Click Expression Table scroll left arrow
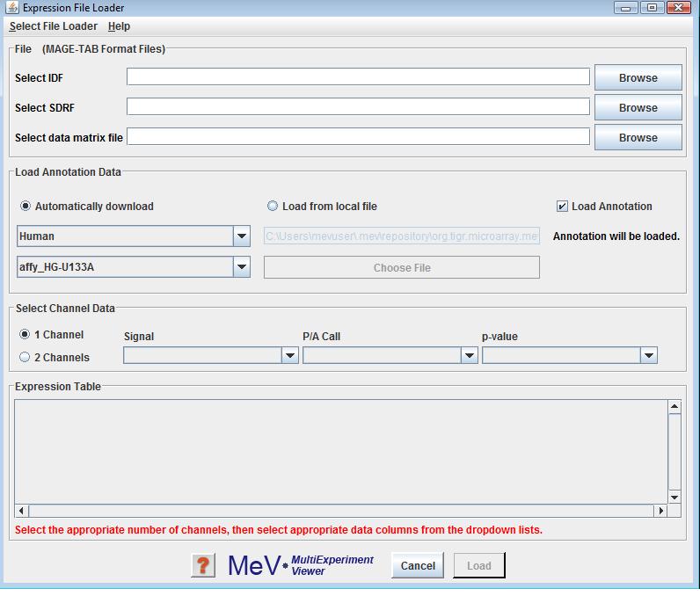 (22, 511)
